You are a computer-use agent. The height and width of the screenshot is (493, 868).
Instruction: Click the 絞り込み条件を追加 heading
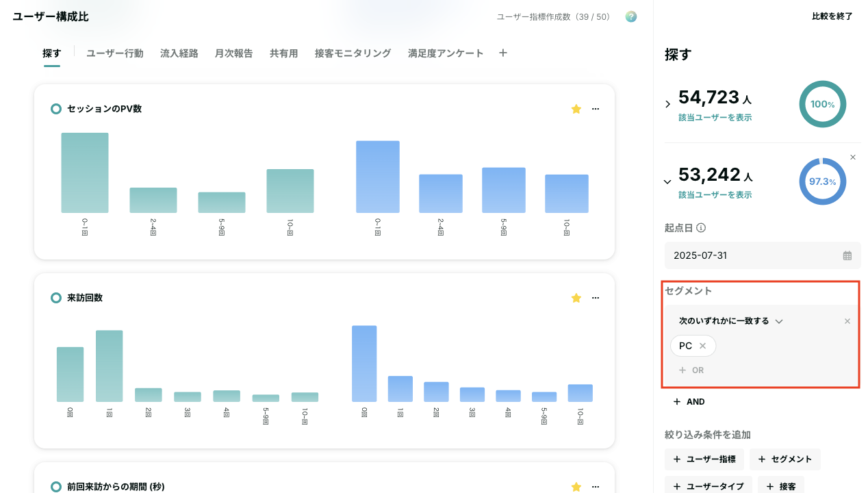(x=708, y=435)
